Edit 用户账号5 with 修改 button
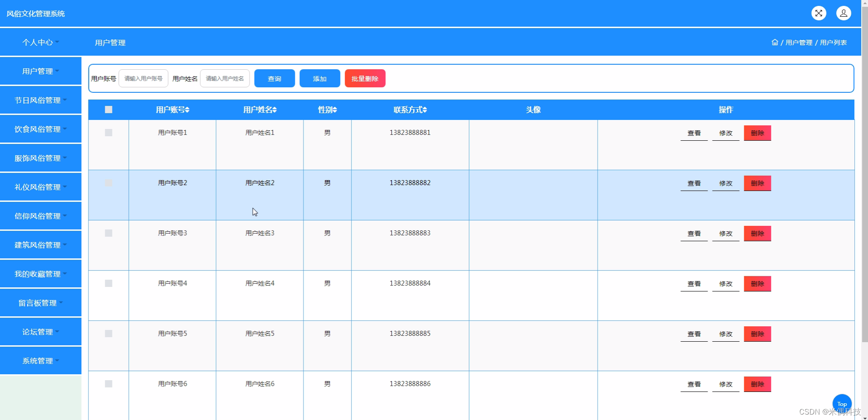Viewport: 868px width, 420px height. (x=726, y=334)
